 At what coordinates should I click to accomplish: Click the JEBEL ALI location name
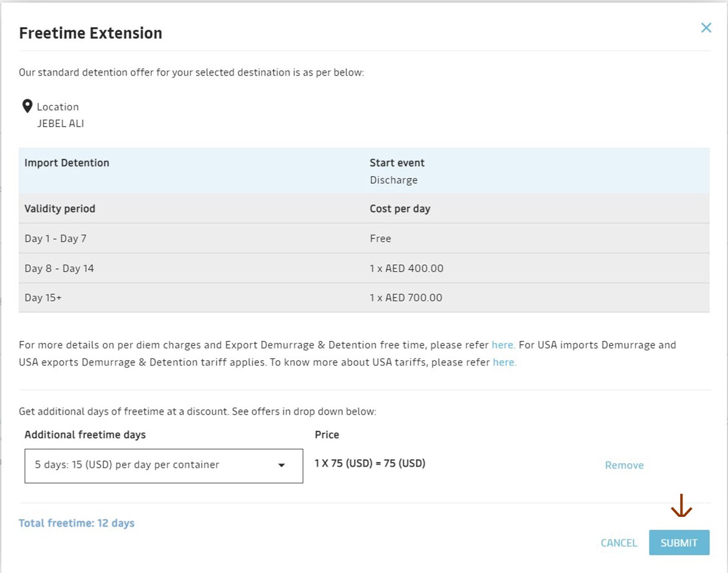60,124
